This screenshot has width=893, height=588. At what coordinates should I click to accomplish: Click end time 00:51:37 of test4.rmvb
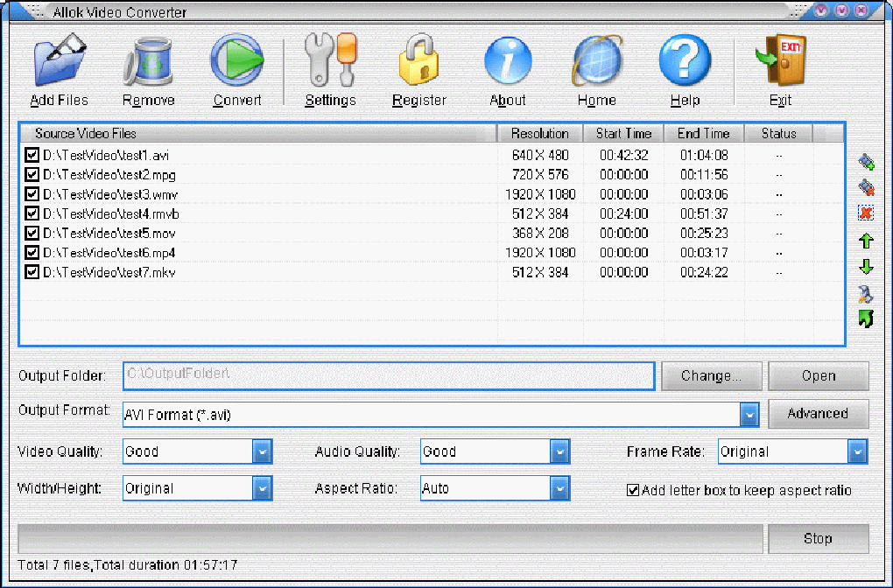(704, 213)
